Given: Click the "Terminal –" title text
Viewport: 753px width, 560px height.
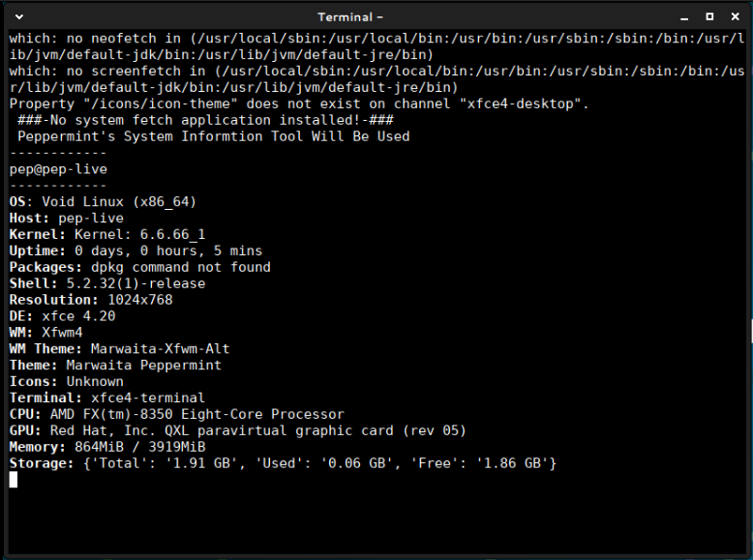Looking at the screenshot, I should tap(350, 16).
